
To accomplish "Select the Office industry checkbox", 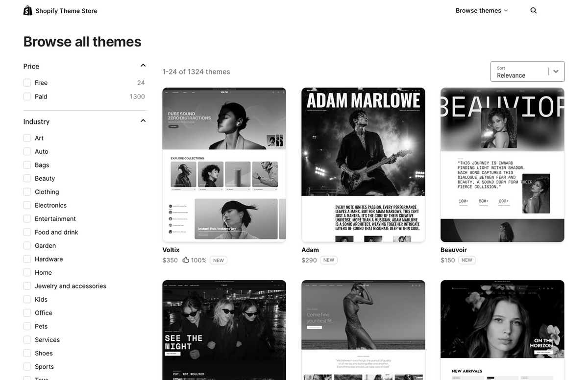I will (x=27, y=313).
